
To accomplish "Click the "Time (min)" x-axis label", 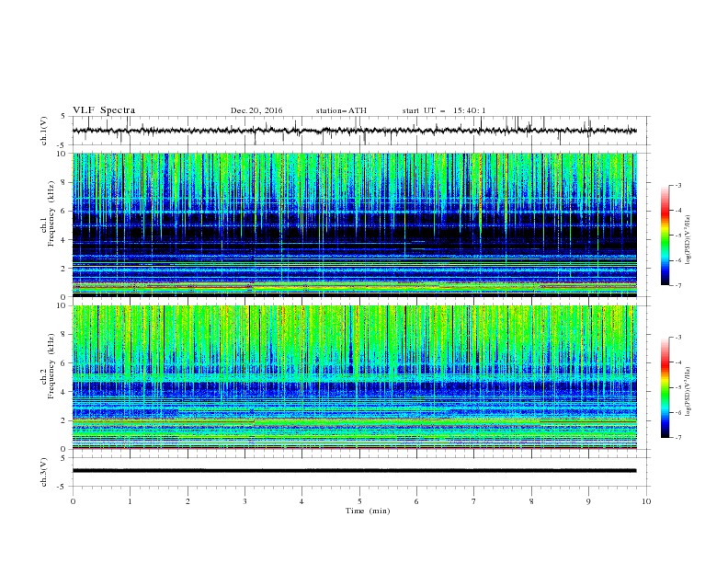I will (x=368, y=511).
